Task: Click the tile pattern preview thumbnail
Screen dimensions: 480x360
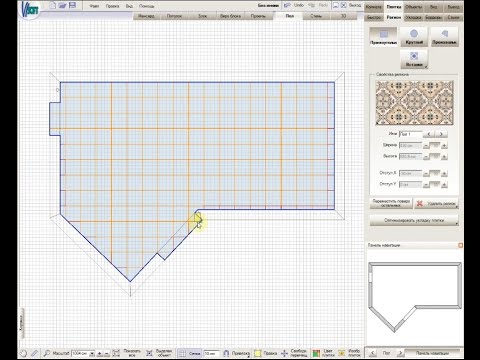Action: pyautogui.click(x=414, y=103)
